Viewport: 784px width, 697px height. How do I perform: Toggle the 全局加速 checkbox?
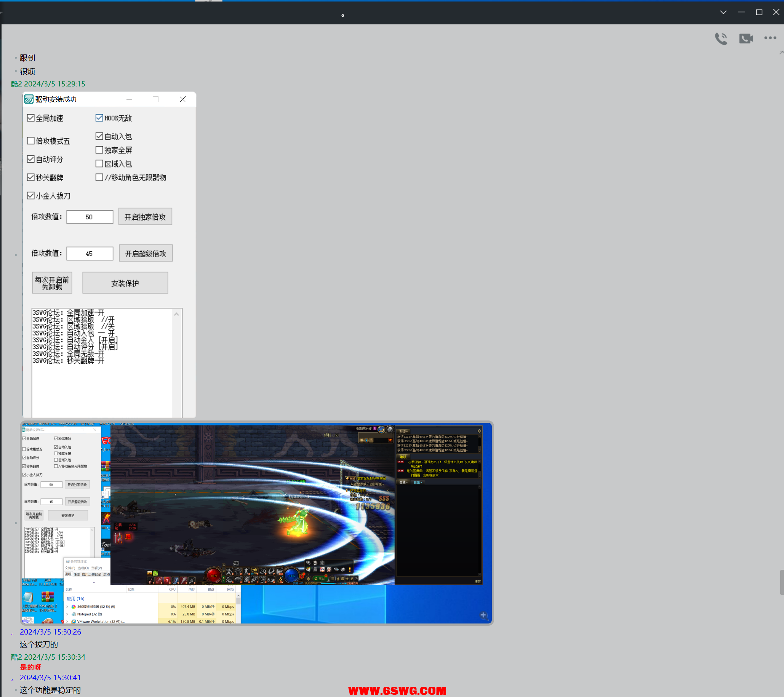click(31, 118)
